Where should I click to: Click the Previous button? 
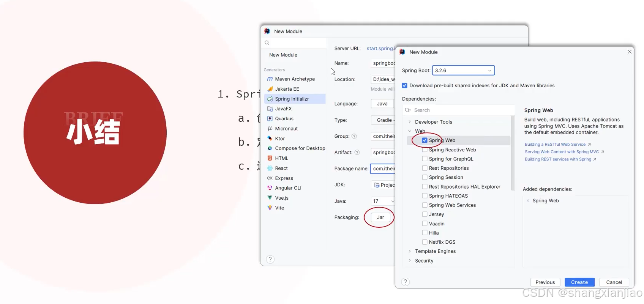(x=545, y=282)
